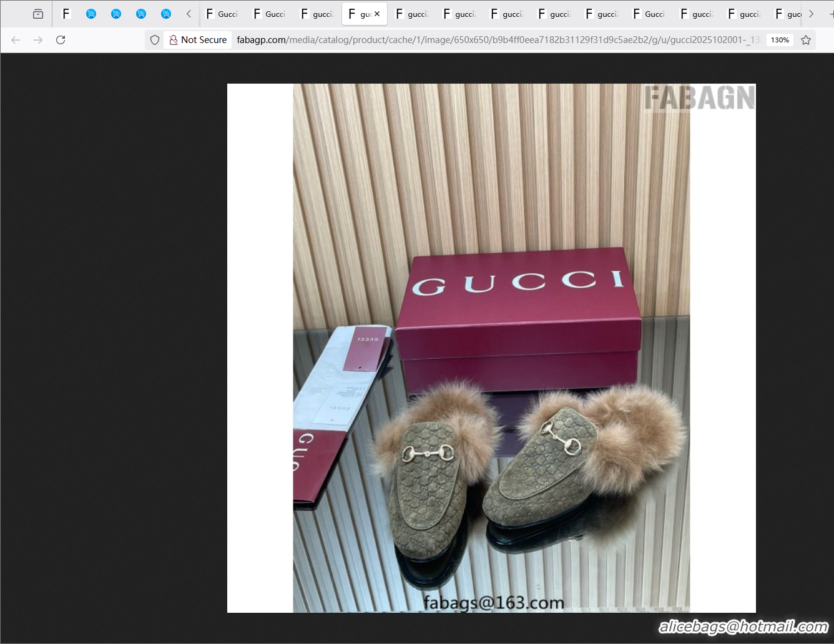Click the tracking prevention shield icon

[154, 39]
